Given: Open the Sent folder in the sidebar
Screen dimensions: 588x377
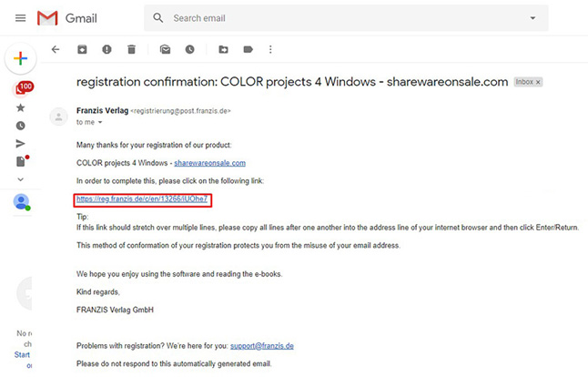Looking at the screenshot, I should (20, 144).
